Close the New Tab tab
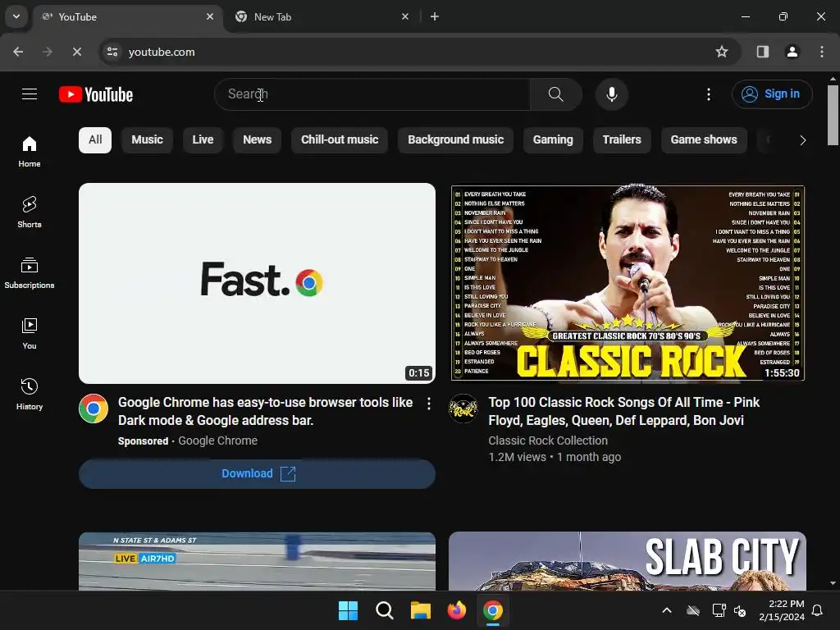The image size is (840, 630). (405, 16)
